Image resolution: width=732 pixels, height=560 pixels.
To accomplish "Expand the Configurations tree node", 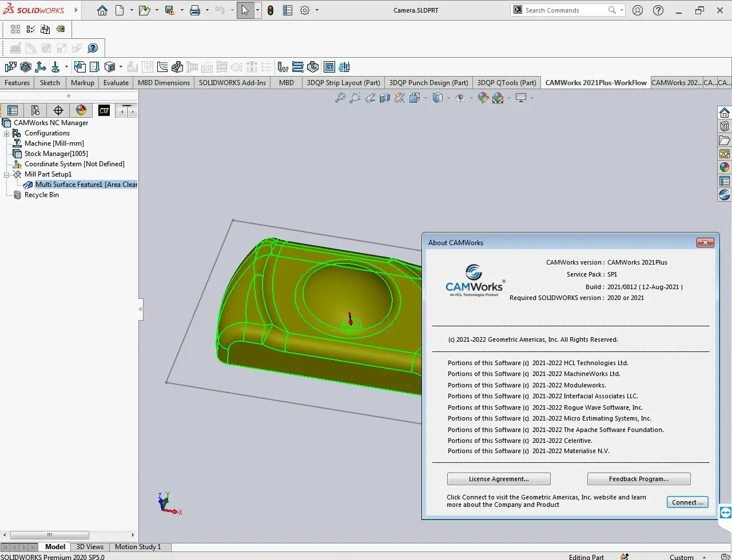I will 7,133.
